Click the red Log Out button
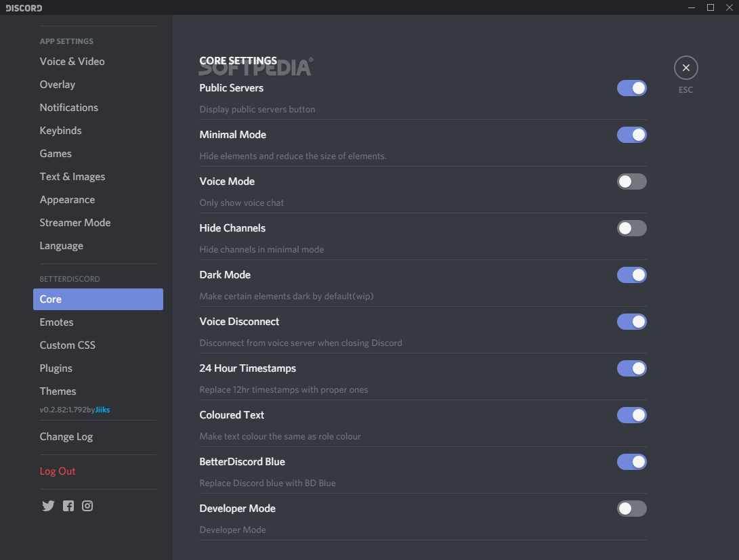Viewport: 739px width, 560px height. (x=98, y=471)
